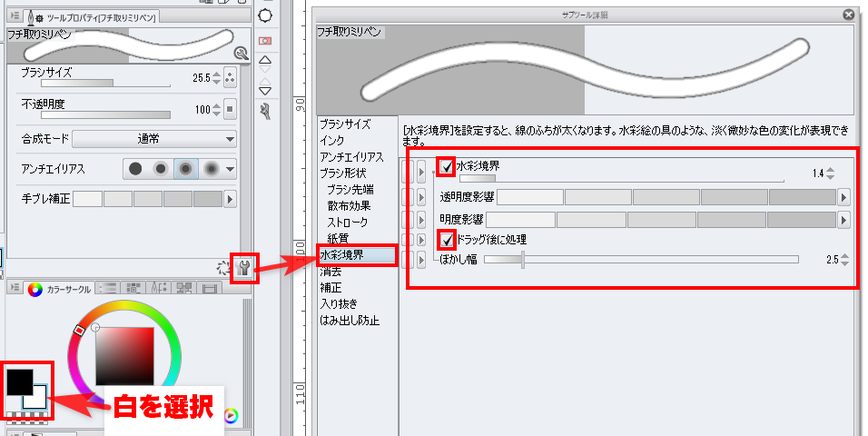Click the 不透明度 slider bar
Viewport: 868px width, 436px height.
click(x=105, y=114)
